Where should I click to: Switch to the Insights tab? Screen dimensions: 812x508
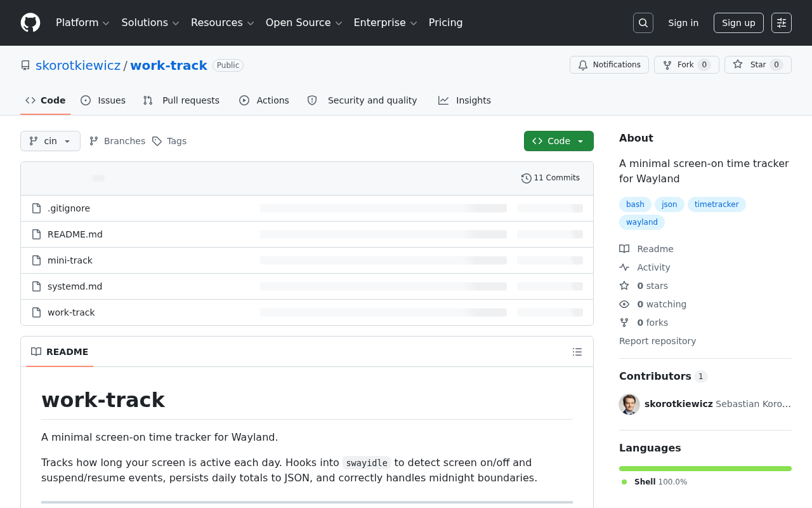464,100
